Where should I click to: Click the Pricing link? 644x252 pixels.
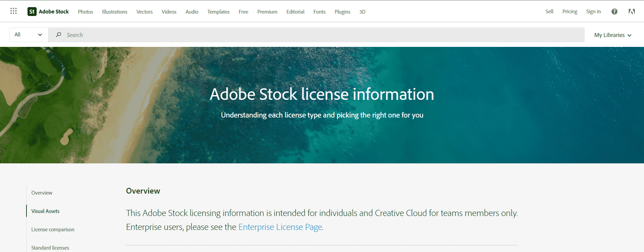570,12
